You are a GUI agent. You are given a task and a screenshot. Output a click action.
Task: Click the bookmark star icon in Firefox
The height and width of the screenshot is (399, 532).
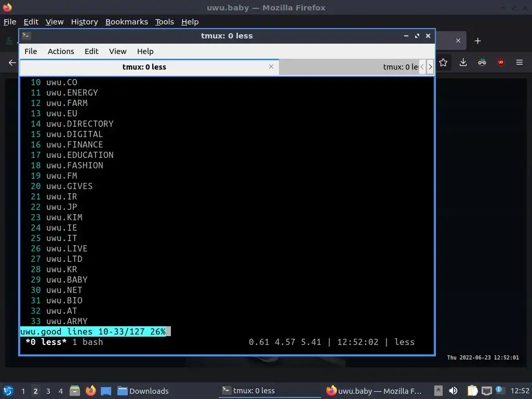point(443,62)
